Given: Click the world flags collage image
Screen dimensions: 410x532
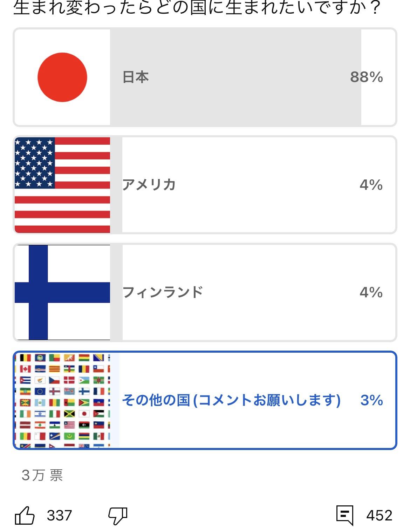Looking at the screenshot, I should click(x=62, y=400).
